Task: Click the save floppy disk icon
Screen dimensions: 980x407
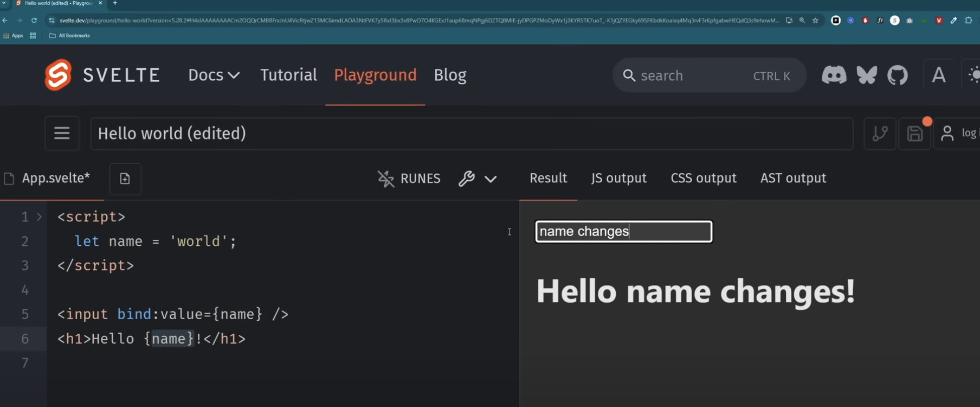Action: point(915,133)
